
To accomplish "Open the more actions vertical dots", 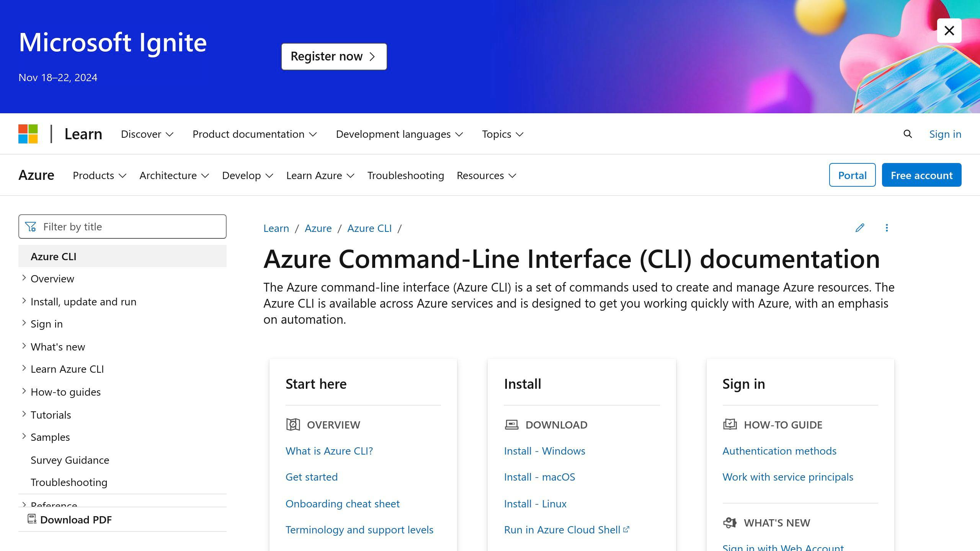I will point(887,228).
